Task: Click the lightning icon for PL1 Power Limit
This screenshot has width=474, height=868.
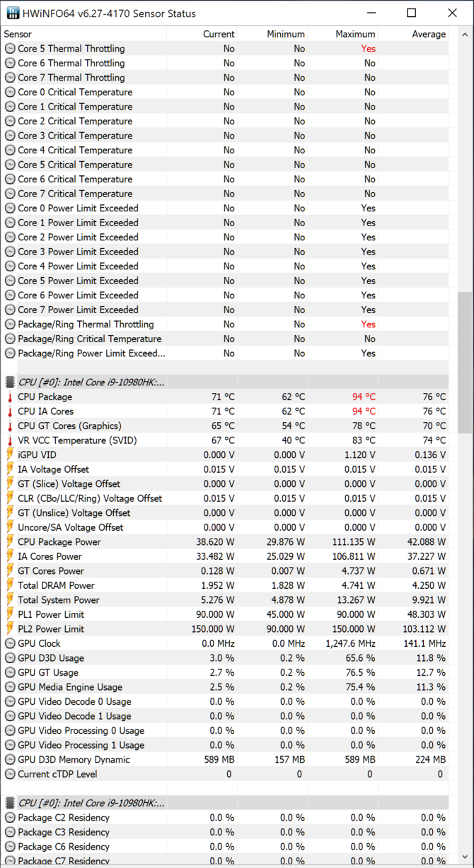Action: 10,614
